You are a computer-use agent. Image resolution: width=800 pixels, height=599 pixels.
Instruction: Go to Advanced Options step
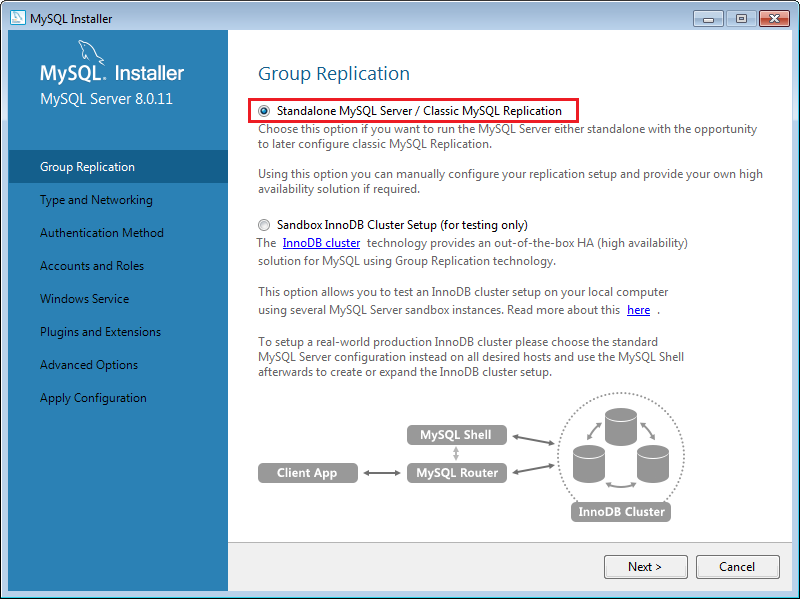tap(89, 365)
